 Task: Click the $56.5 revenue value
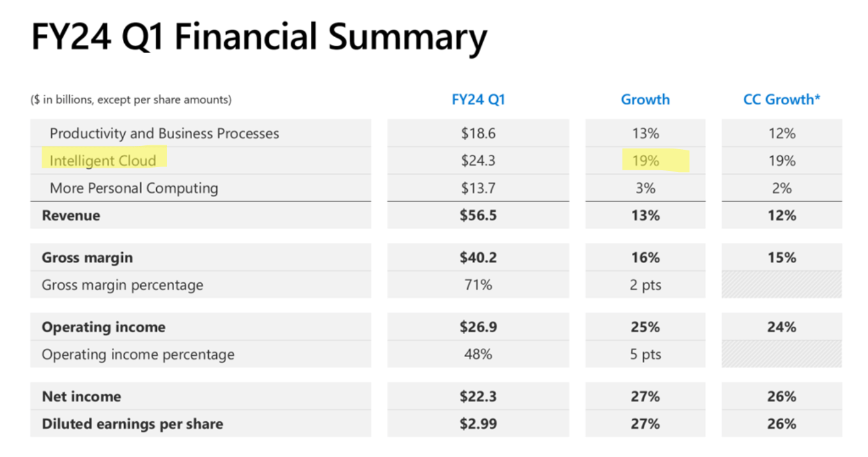click(x=478, y=216)
